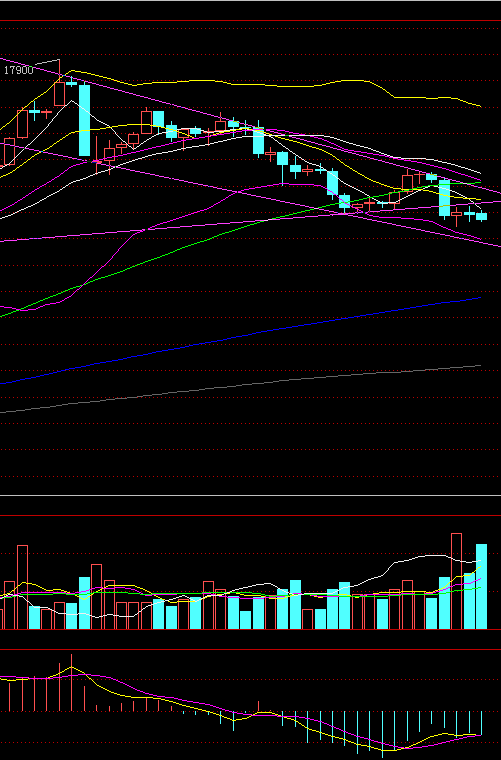Click the tall red volume bar at far left

point(22,587)
